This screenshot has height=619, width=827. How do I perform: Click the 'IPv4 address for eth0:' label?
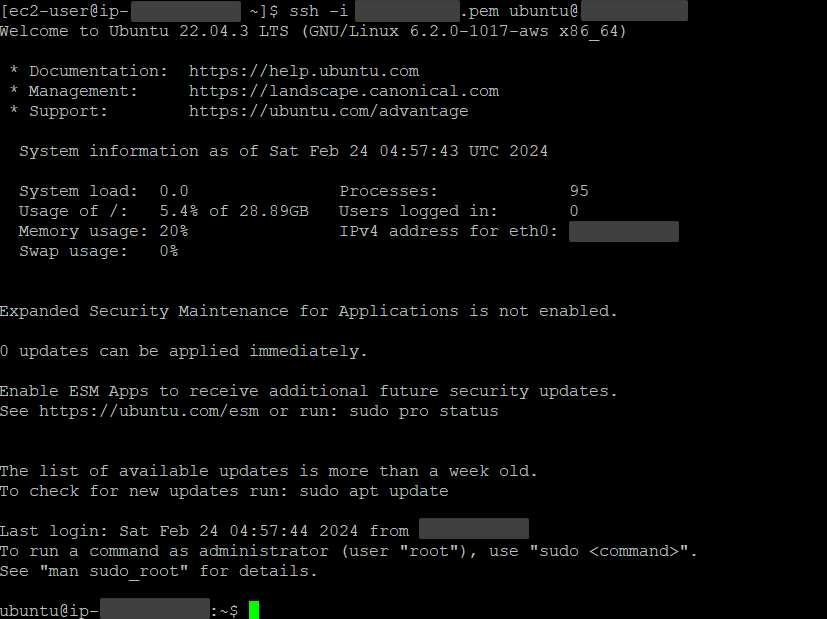pos(449,231)
